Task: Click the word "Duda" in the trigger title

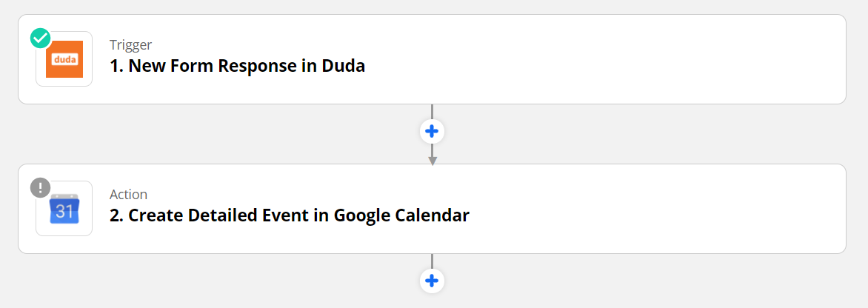Action: coord(343,66)
